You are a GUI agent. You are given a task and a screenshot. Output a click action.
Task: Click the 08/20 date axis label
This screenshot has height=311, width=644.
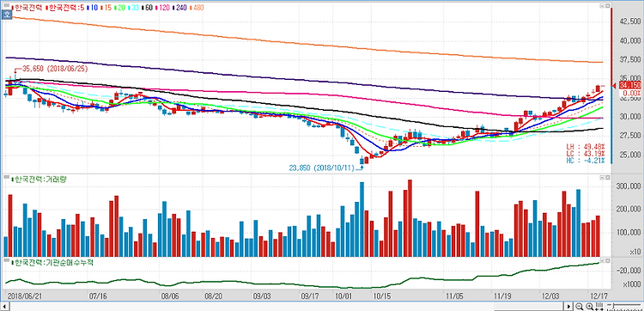click(214, 296)
